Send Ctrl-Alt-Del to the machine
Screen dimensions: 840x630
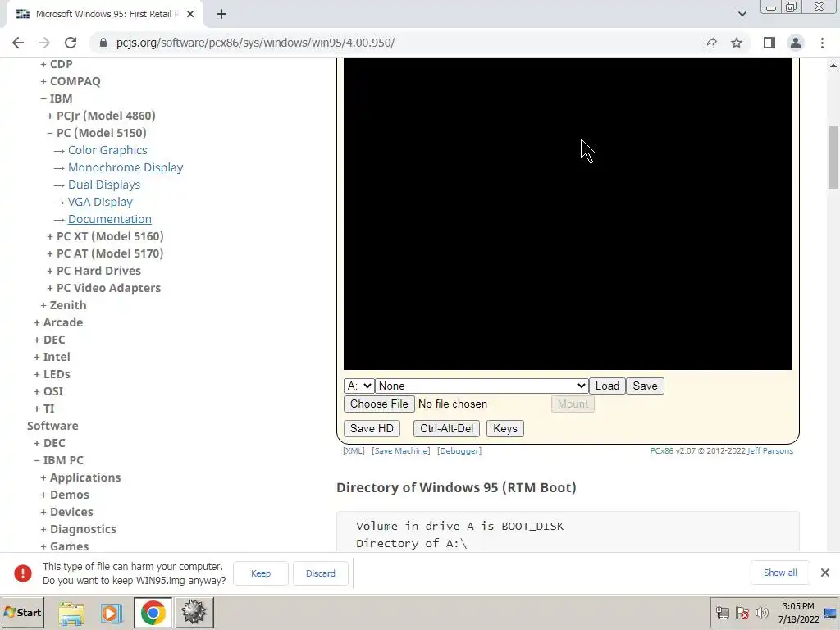point(447,428)
